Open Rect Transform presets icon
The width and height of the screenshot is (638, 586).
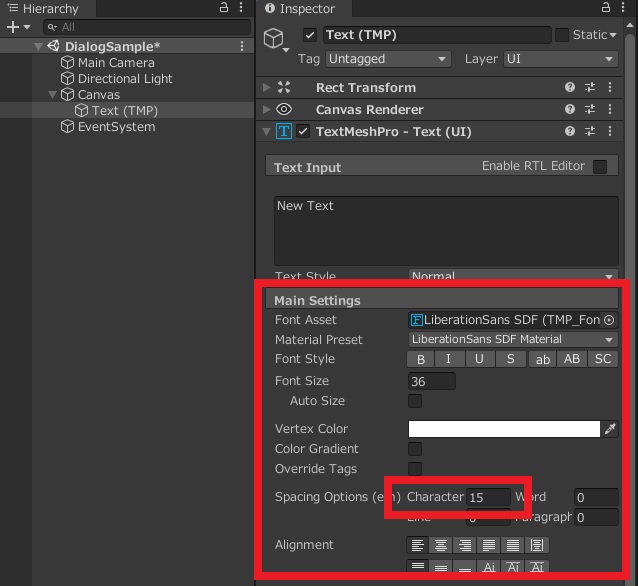click(x=590, y=87)
